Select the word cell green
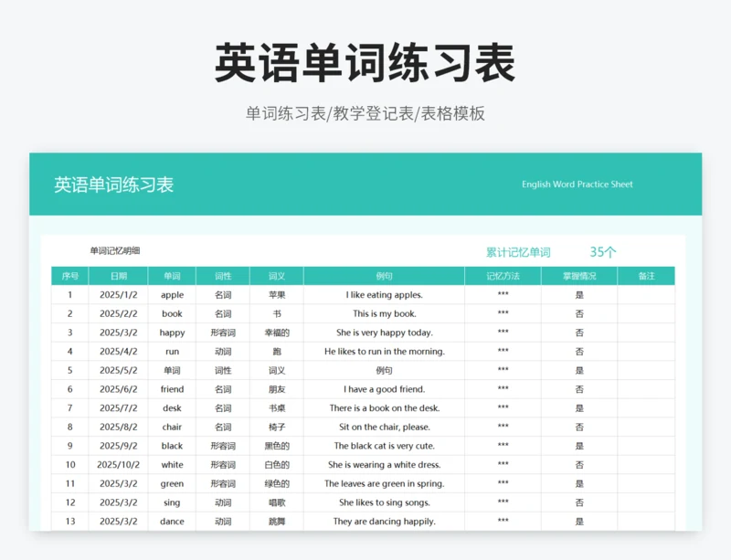 [x=172, y=483]
